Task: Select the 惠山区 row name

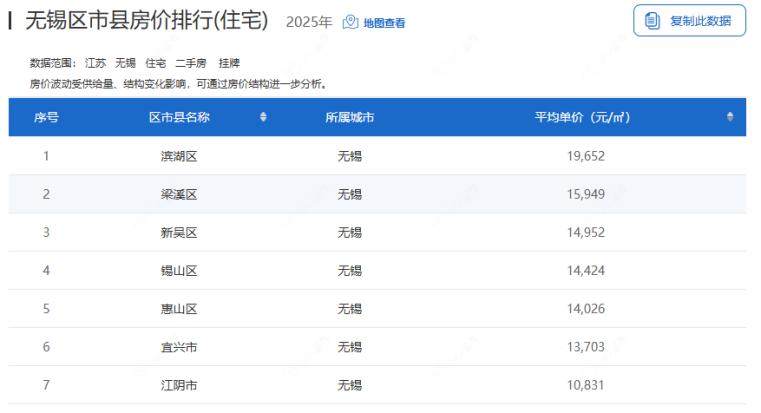Action: click(x=179, y=309)
